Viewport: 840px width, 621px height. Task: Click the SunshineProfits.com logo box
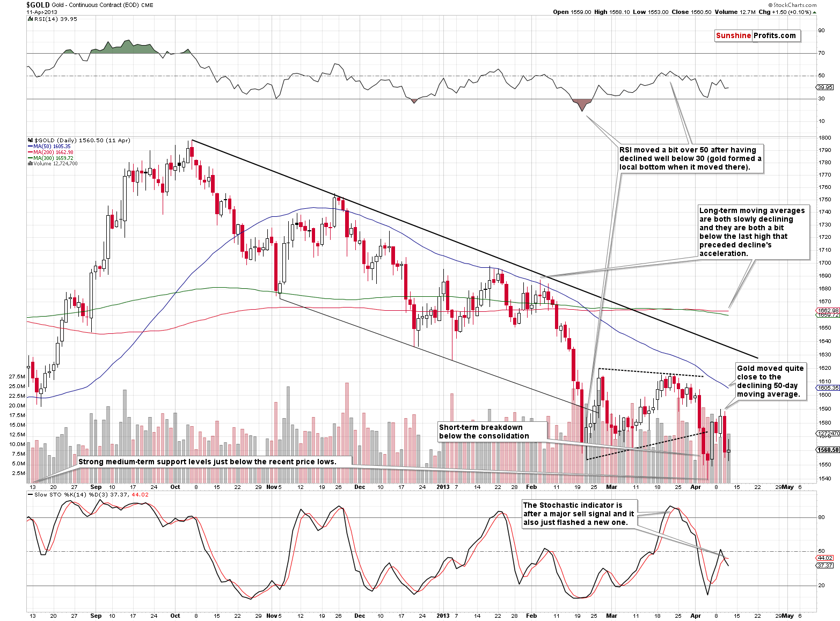757,36
